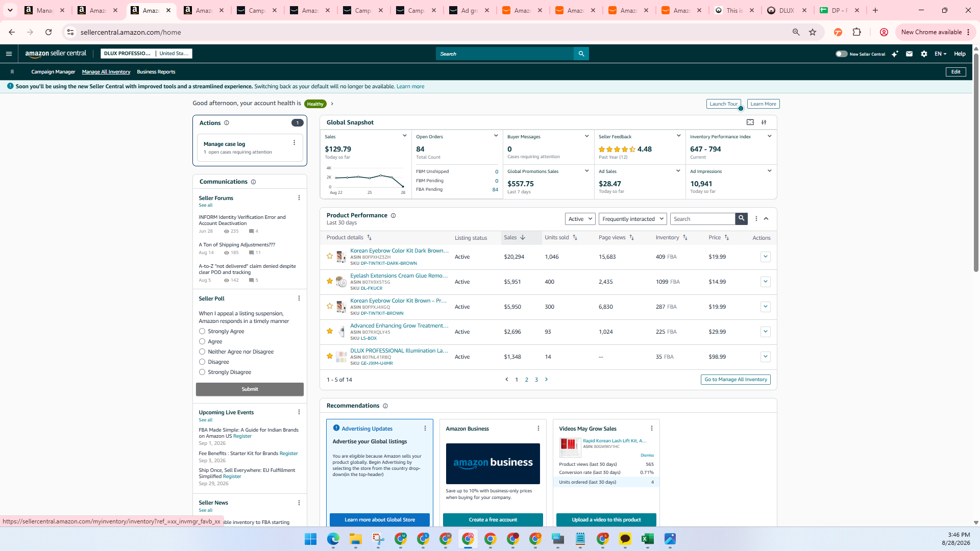
Task: Toggle star for Eyelash Extensions Cream Glue
Action: pos(330,281)
